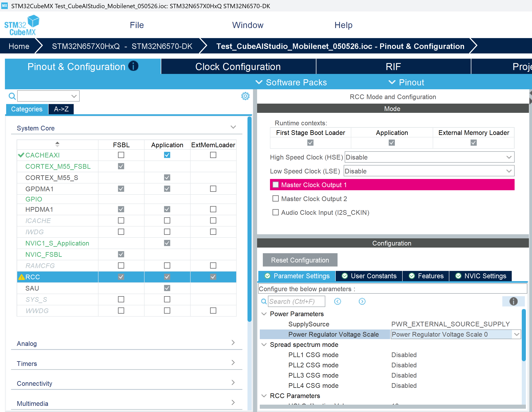The image size is (532, 412).
Task: Toggle GPDMA1 for ExtMemLoader
Action: pyautogui.click(x=213, y=189)
